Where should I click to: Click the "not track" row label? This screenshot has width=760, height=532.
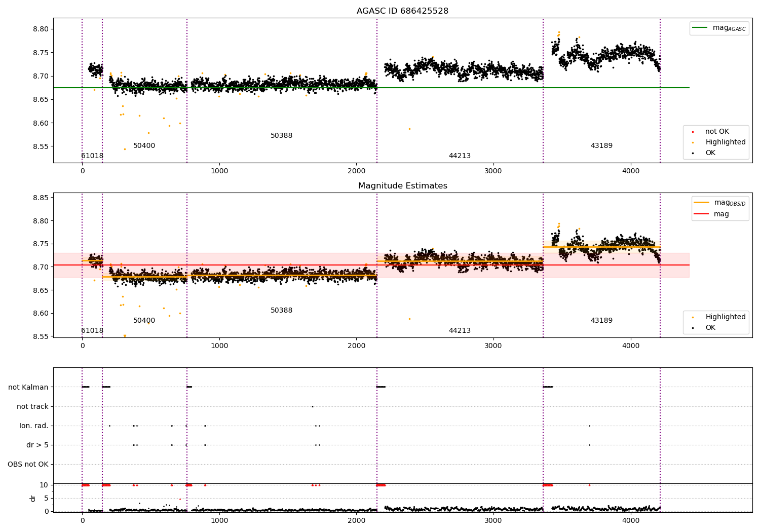(32, 407)
